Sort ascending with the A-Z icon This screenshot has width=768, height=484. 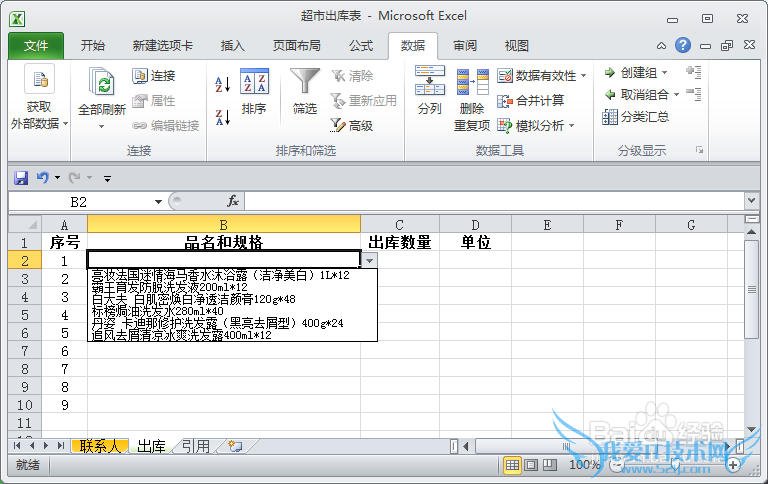pyautogui.click(x=222, y=85)
